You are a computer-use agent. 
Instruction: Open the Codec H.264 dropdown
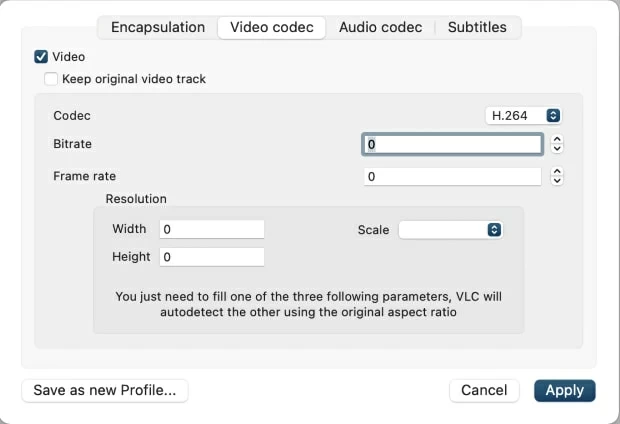[x=523, y=116]
